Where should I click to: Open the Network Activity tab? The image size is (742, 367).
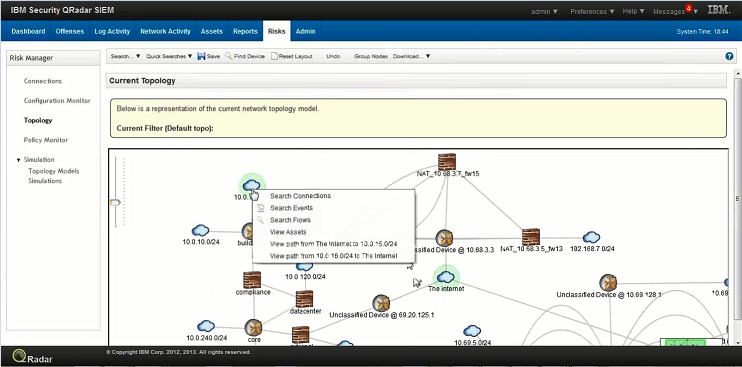(x=165, y=31)
